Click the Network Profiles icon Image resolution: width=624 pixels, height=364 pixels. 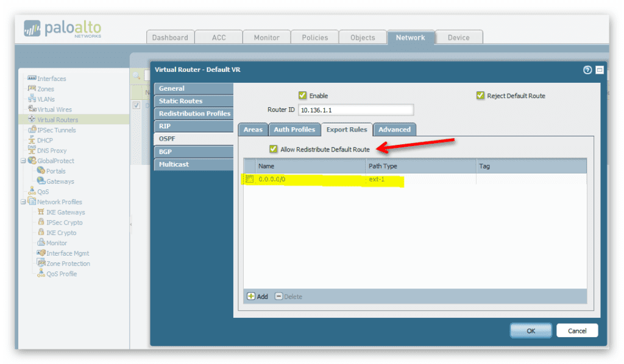[x=32, y=201]
